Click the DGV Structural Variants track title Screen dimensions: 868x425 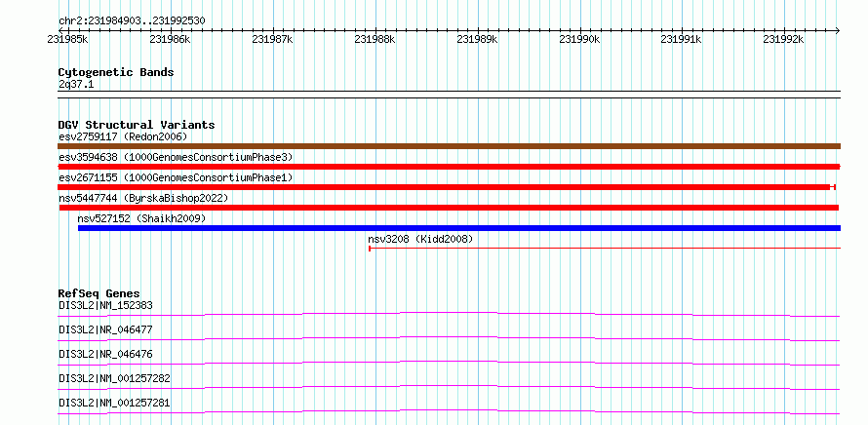(x=137, y=125)
